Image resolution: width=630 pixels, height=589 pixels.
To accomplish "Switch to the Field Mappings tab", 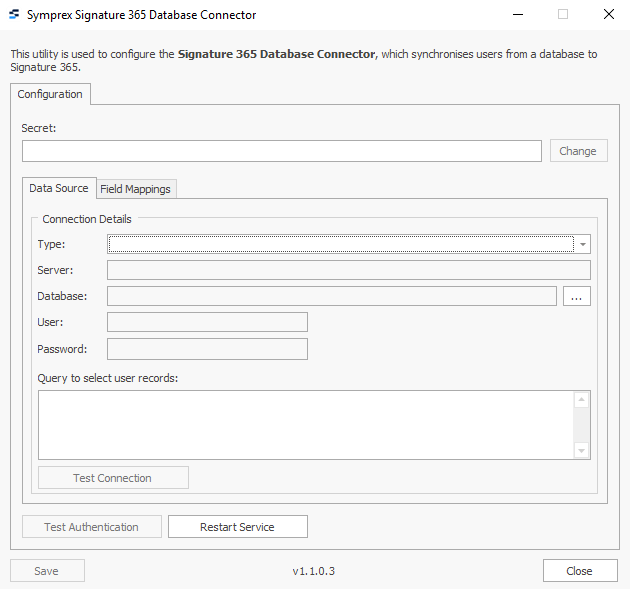I will 135,189.
